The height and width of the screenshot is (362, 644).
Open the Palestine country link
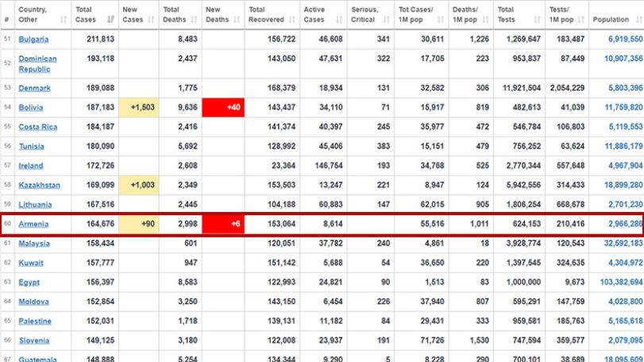35,321
